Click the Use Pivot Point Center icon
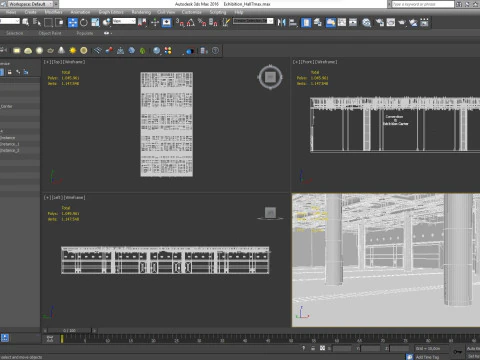480x360 pixels. point(143,22)
